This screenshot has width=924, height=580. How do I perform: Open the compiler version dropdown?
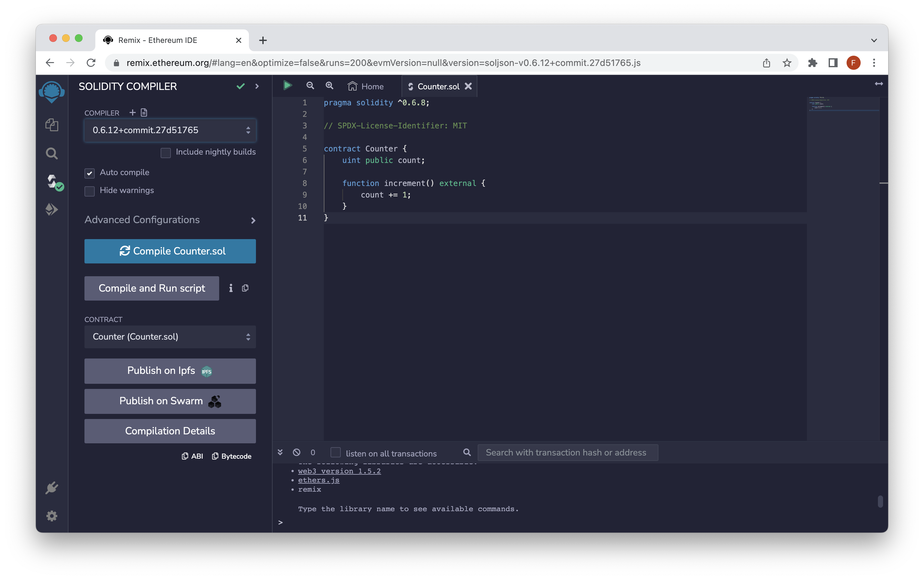170,130
